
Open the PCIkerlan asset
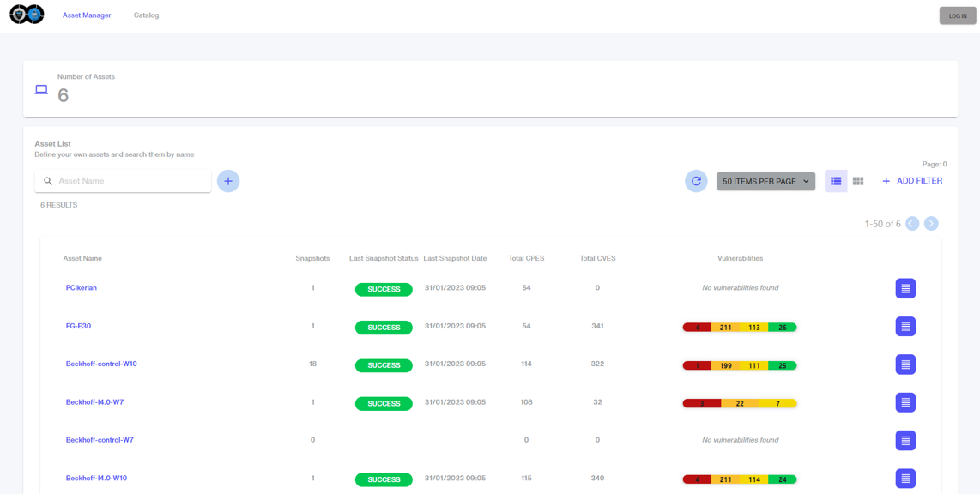tap(82, 288)
